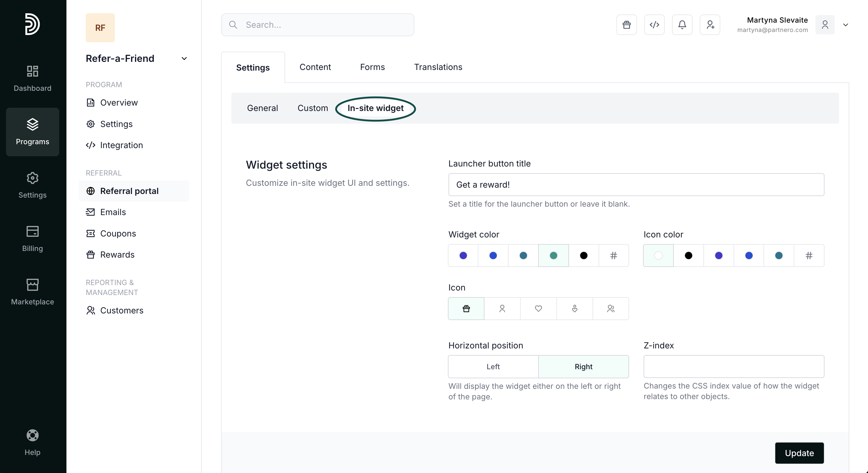Open Marketplace in the left sidebar

point(32,291)
